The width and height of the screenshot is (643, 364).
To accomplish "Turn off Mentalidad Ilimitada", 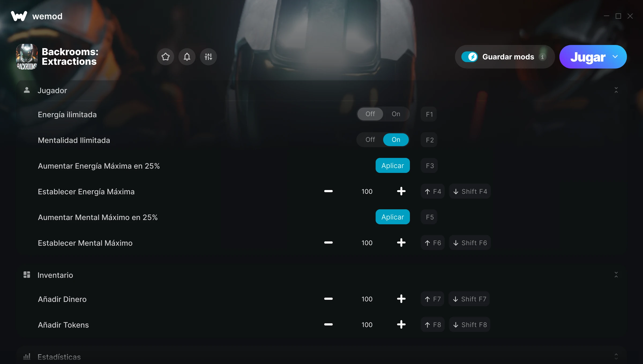I will 370,140.
